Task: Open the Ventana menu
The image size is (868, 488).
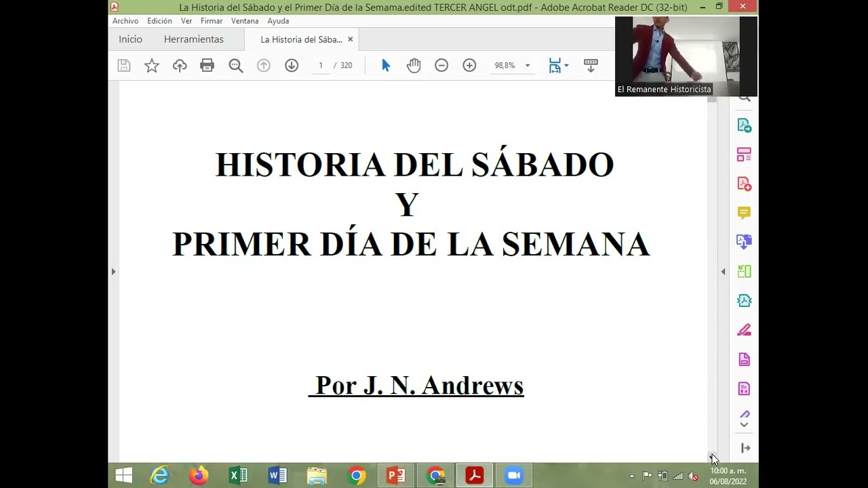Action: (x=245, y=21)
